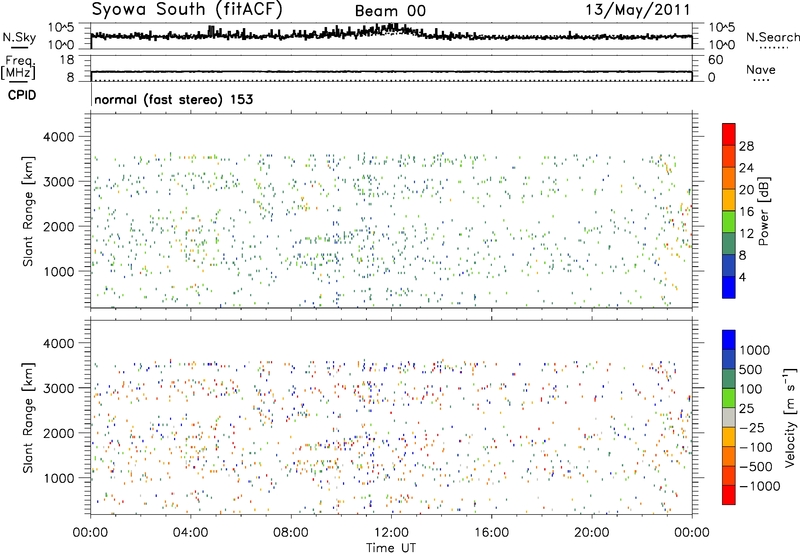Image resolution: width=800 pixels, height=554 pixels.
Task: Click the '3000' tick in the velocity panel
Action: (58, 388)
